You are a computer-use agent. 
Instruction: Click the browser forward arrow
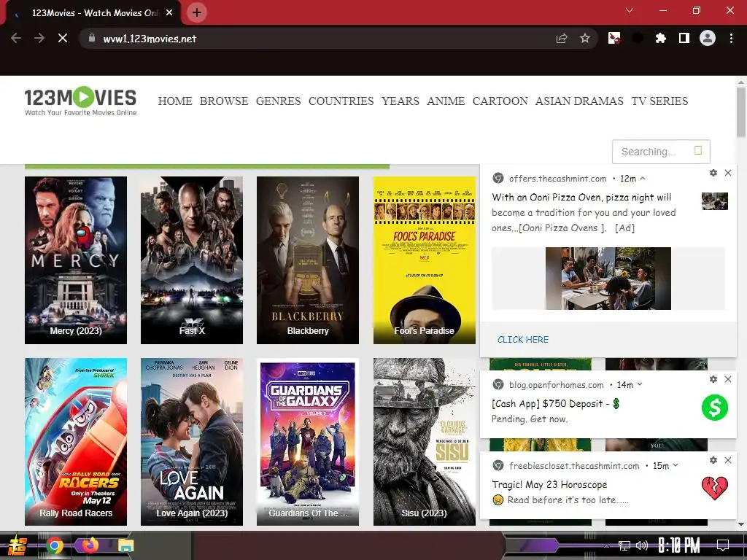39,38
